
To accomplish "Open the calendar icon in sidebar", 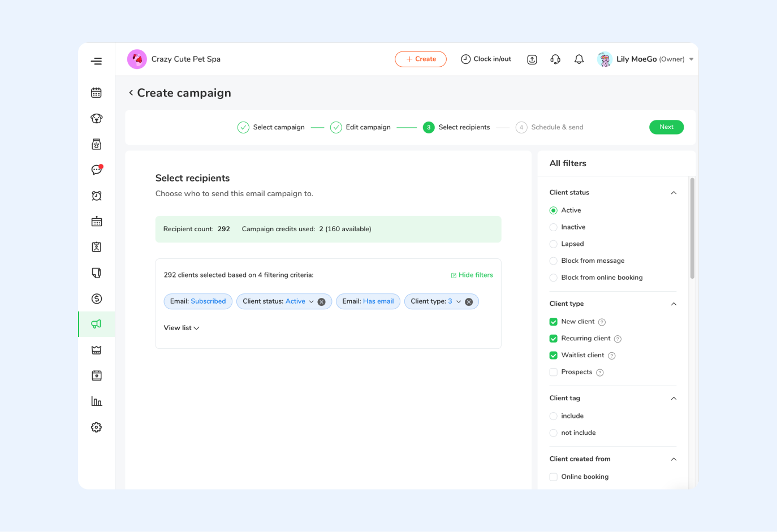I will (x=96, y=93).
